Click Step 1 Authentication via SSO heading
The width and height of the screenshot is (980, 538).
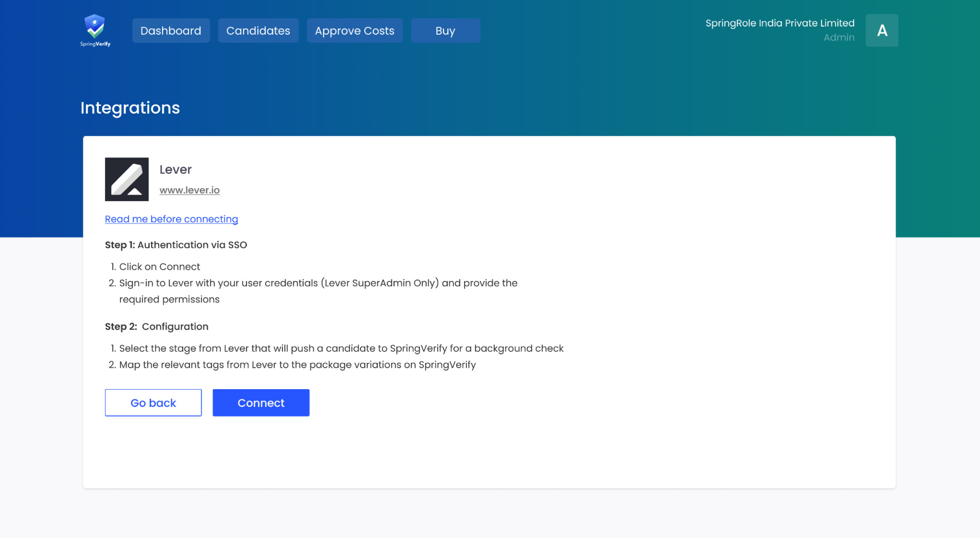(176, 245)
